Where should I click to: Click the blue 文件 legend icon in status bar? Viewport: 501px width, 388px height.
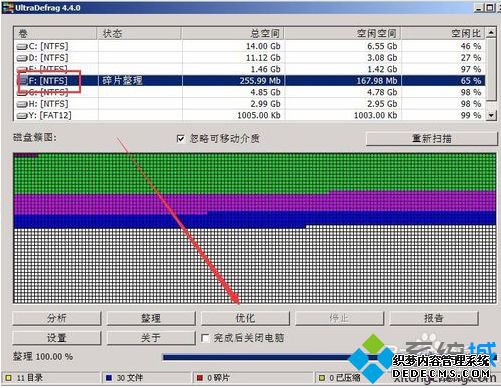click(109, 378)
